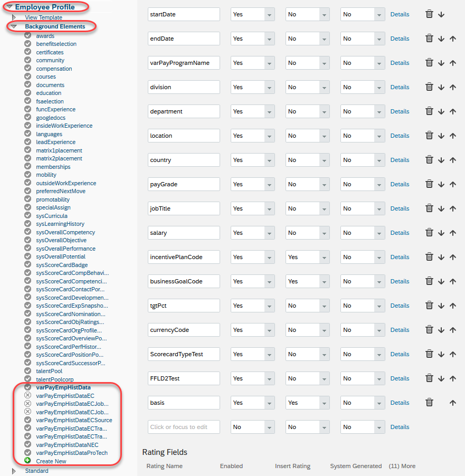The image size is (465, 476).
Task: Open third dropdown in salary row
Action: [x=363, y=233]
